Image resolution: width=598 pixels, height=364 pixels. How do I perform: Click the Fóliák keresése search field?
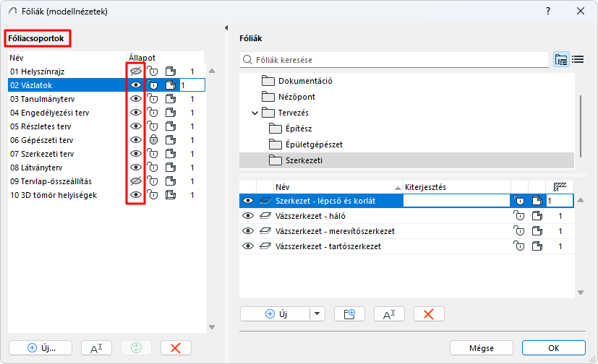coord(398,60)
